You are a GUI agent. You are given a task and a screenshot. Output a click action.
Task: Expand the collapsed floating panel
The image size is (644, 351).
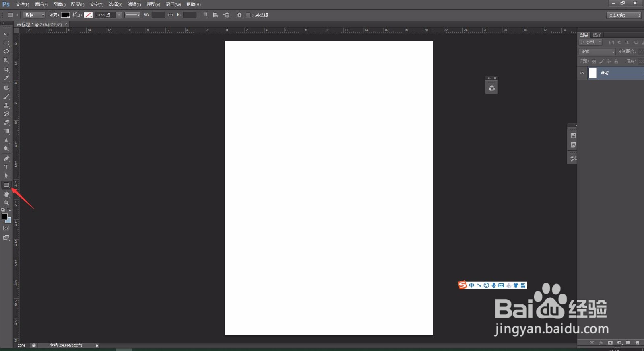[x=489, y=78]
